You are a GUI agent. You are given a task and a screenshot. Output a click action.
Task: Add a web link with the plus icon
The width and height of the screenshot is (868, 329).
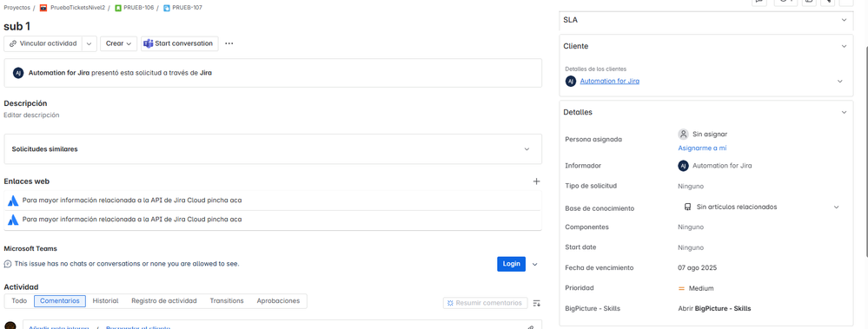tap(536, 181)
